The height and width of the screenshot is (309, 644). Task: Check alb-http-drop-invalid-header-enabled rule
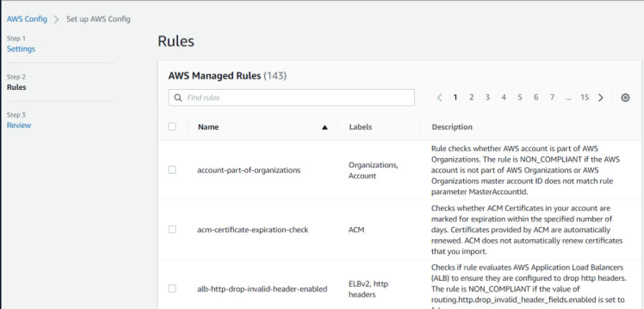[x=172, y=288]
